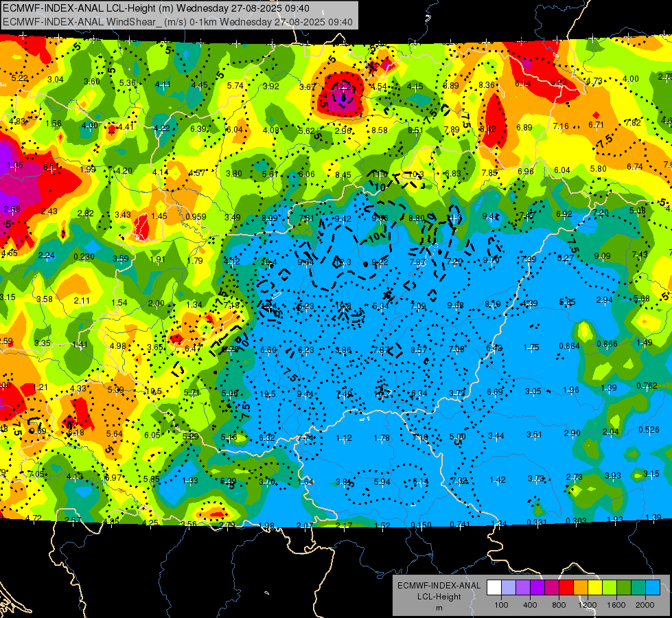Click the wind shear value '4.98'
Image resolution: width=672 pixels, height=618 pixels.
(118, 345)
